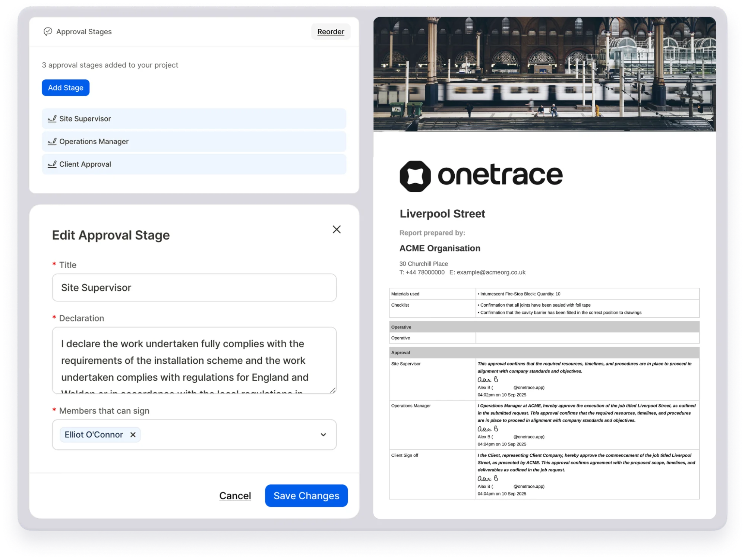Select the Operations Manager stage row
Image resolution: width=745 pixels, height=560 pixels.
pyautogui.click(x=194, y=141)
